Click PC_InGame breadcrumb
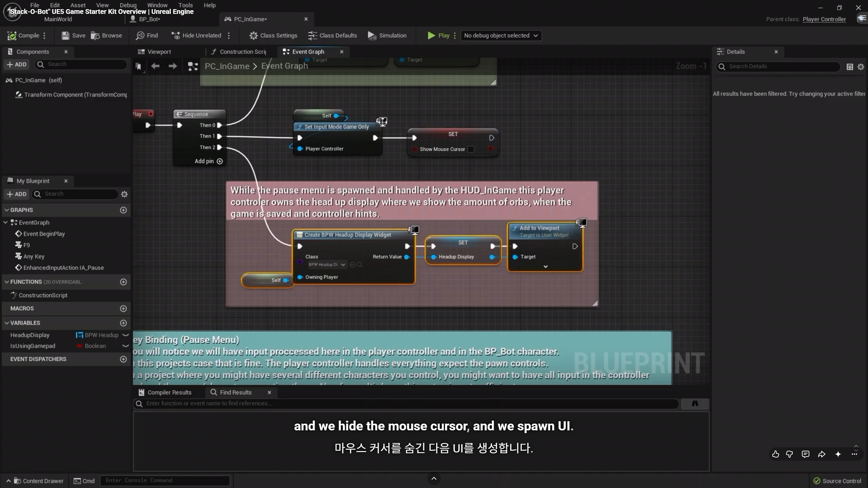This screenshot has width=868, height=488. [227, 66]
